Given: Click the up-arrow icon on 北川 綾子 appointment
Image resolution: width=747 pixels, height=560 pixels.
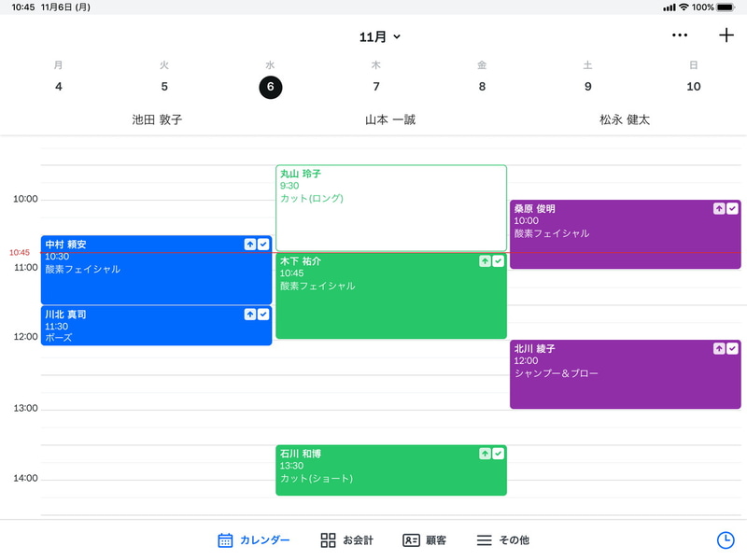Looking at the screenshot, I should pyautogui.click(x=719, y=348).
